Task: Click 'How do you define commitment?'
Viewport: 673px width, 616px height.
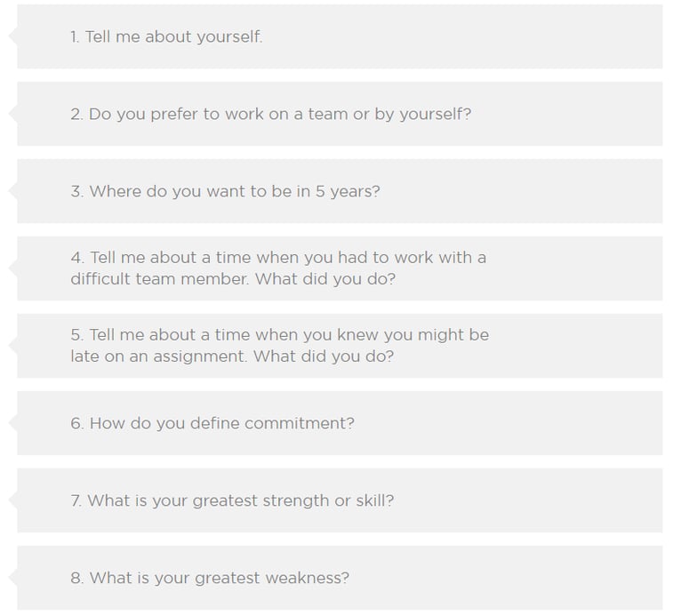Action: point(340,423)
